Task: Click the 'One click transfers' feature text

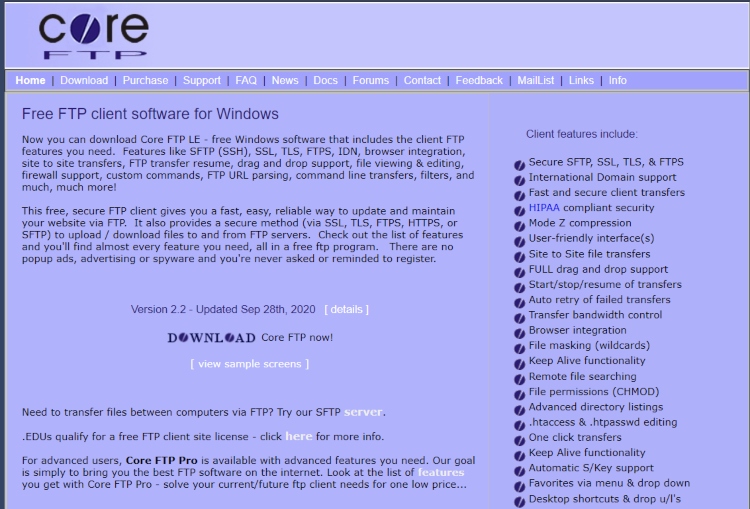Action: click(575, 437)
